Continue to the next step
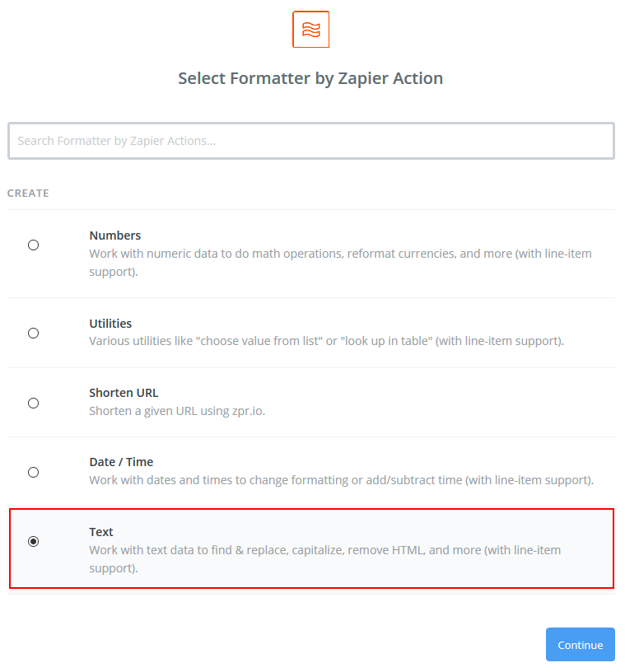 click(x=580, y=645)
